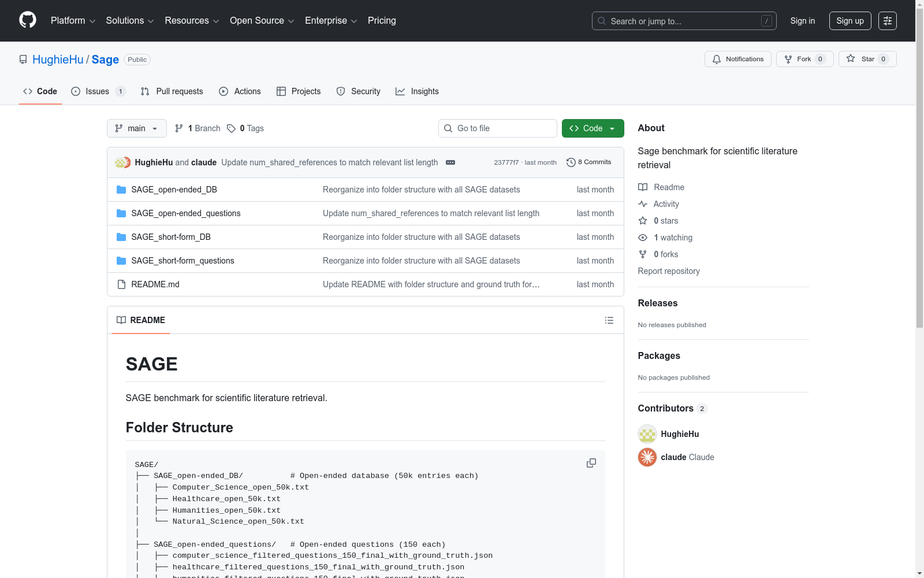The image size is (924, 578).
Task: Fork the repository
Action: tap(805, 59)
